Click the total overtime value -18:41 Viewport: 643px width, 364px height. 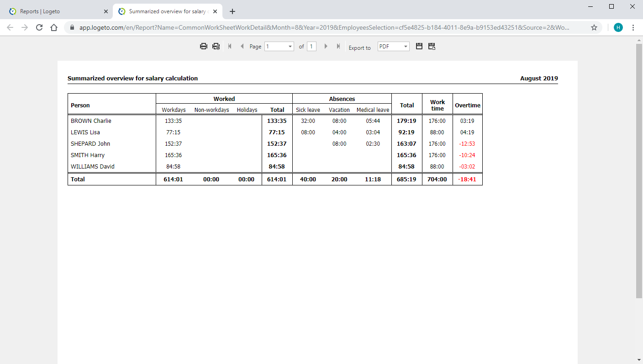[x=467, y=179]
